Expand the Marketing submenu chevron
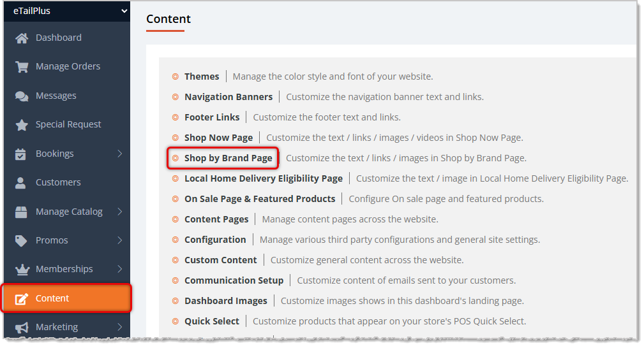Viewport: 644px width, 348px height. [120, 327]
